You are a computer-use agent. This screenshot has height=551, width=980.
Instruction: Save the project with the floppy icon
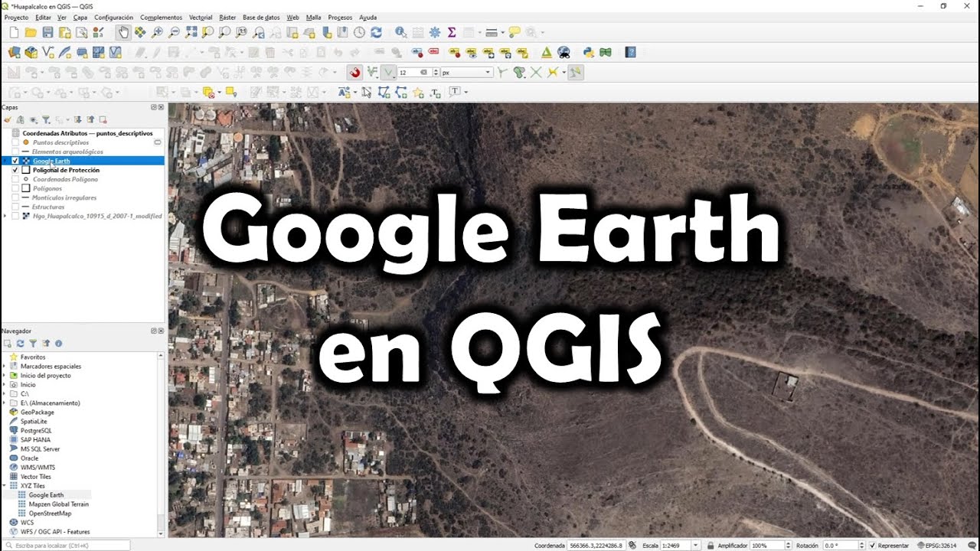(47, 32)
